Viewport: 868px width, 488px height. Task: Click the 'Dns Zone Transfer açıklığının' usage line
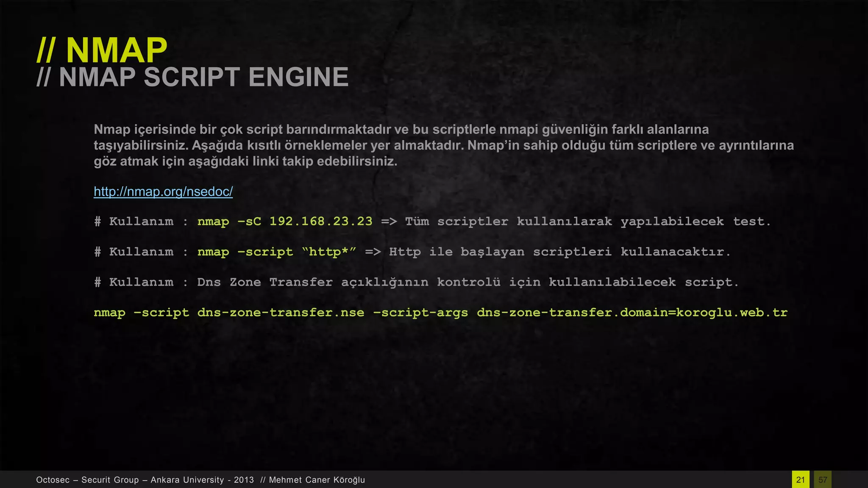click(x=417, y=283)
